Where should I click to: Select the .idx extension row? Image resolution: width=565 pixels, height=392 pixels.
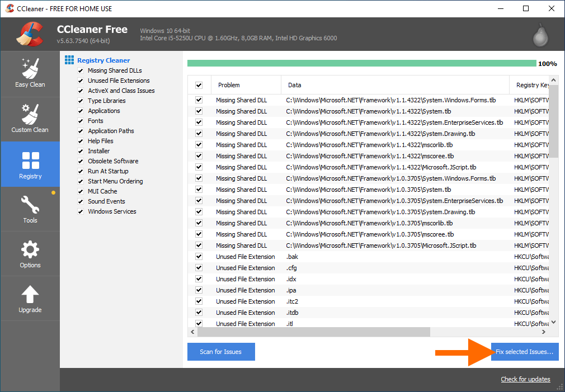(x=368, y=279)
